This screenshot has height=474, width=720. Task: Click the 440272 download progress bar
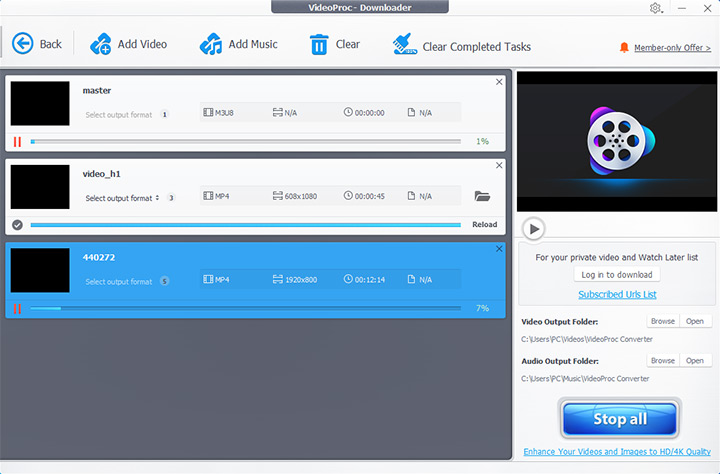point(246,308)
